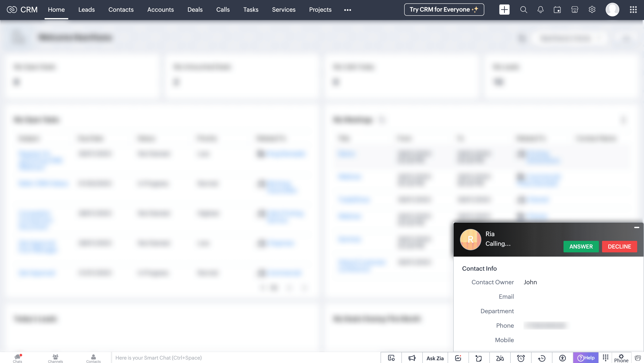Click Try CRM for Everyone button
Image resolution: width=644 pixels, height=363 pixels.
pyautogui.click(x=444, y=10)
